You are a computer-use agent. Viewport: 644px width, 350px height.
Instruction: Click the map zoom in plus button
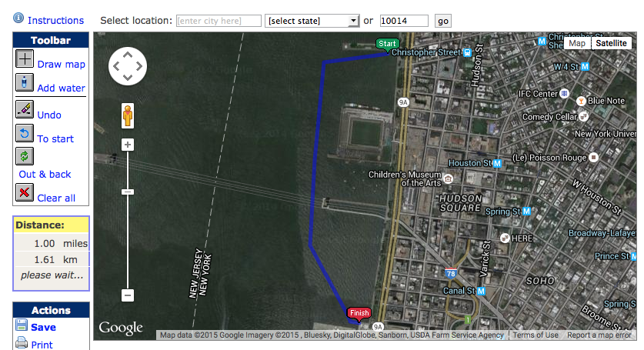click(128, 145)
